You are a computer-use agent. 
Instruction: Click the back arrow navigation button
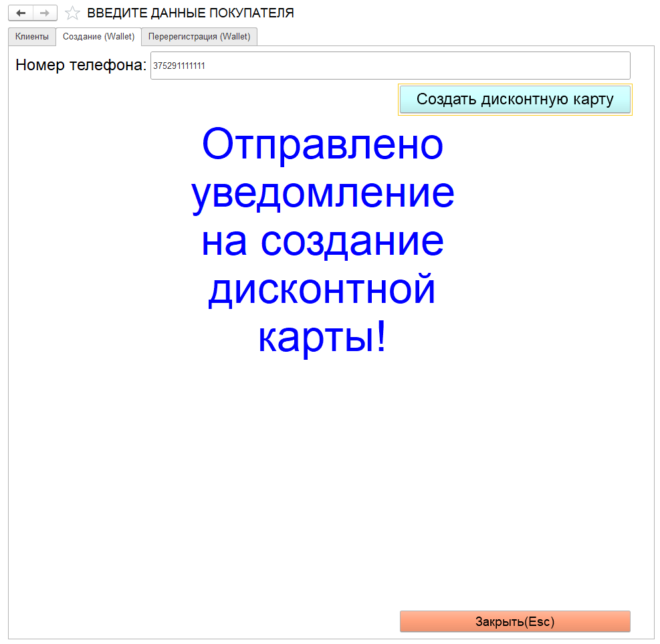pyautogui.click(x=21, y=13)
